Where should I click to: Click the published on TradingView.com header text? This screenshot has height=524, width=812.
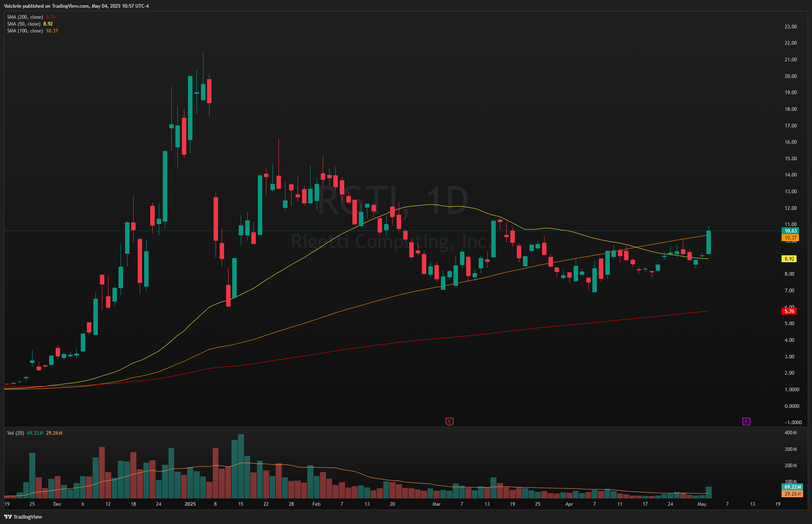[x=76, y=6]
